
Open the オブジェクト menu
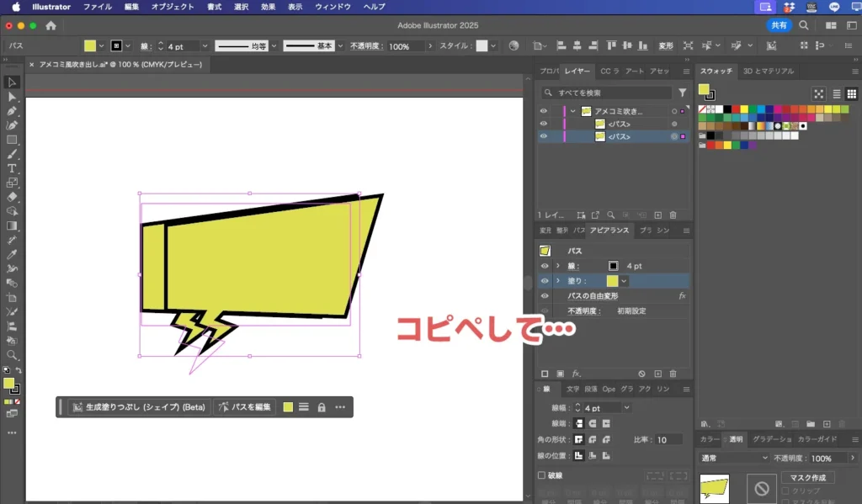(x=172, y=7)
